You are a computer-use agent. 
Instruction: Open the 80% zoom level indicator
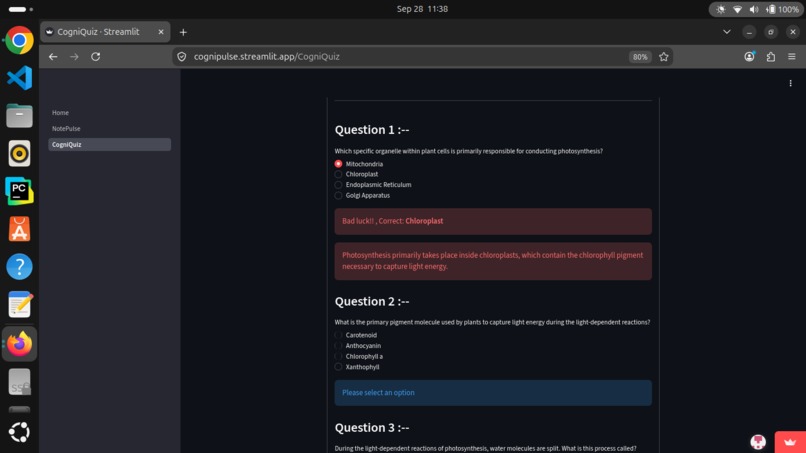pyautogui.click(x=640, y=57)
